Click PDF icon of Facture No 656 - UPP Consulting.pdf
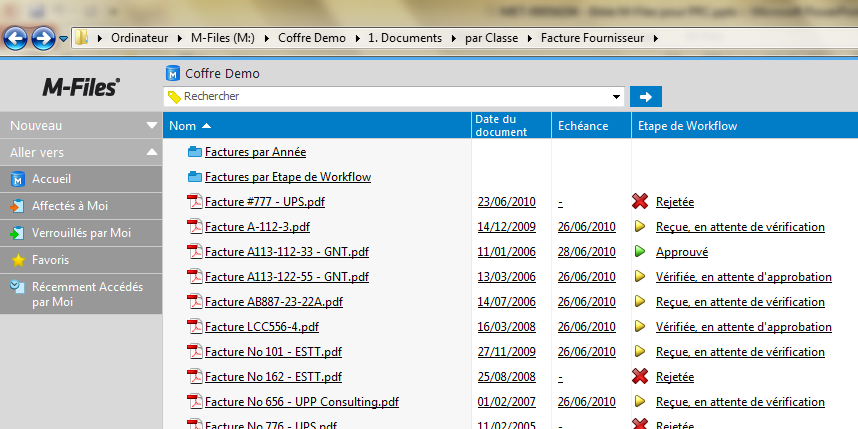Screen dimensions: 858x429 coord(195,402)
